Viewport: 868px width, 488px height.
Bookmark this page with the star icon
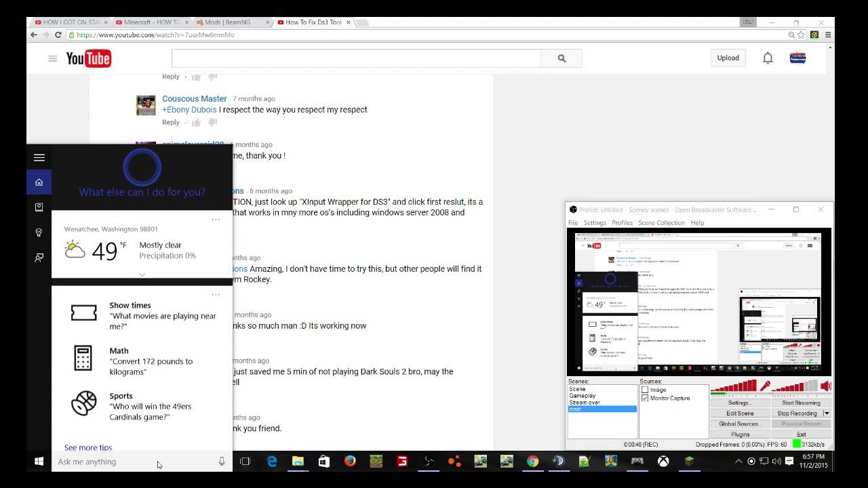tap(802, 35)
